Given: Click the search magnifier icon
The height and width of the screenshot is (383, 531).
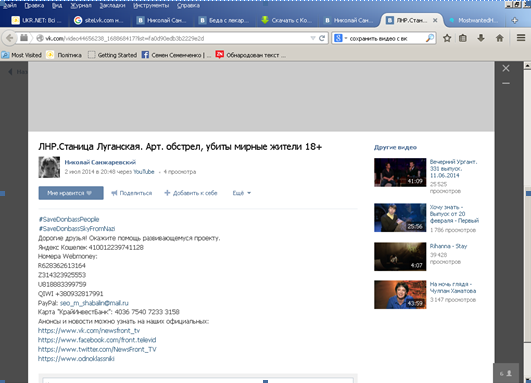Looking at the screenshot, I should coord(429,38).
